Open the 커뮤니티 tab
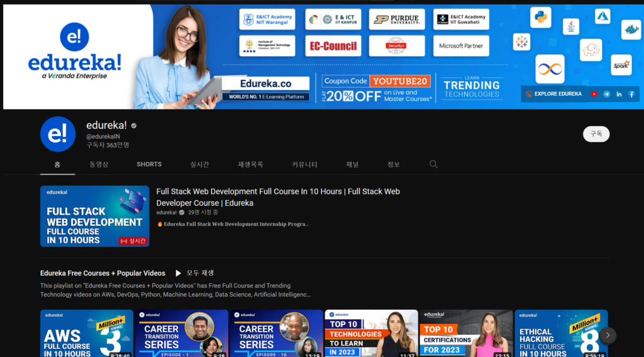This screenshot has width=644, height=357. coord(304,164)
